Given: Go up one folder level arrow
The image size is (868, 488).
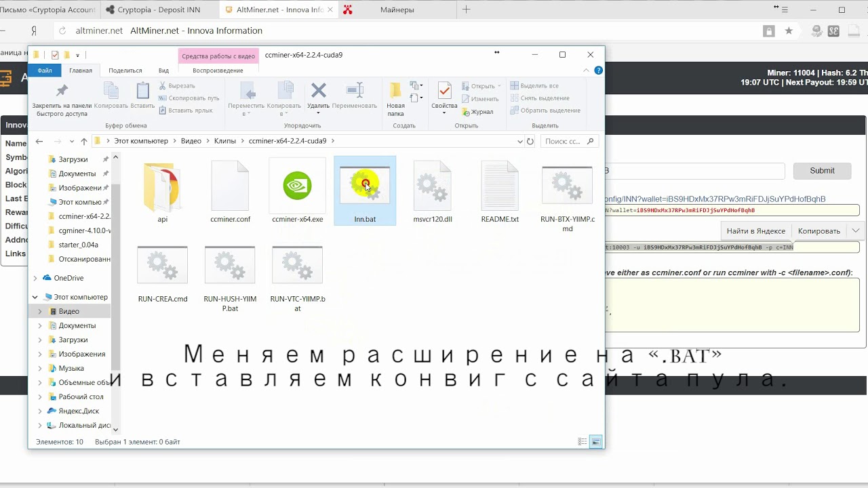Looking at the screenshot, I should pyautogui.click(x=84, y=141).
